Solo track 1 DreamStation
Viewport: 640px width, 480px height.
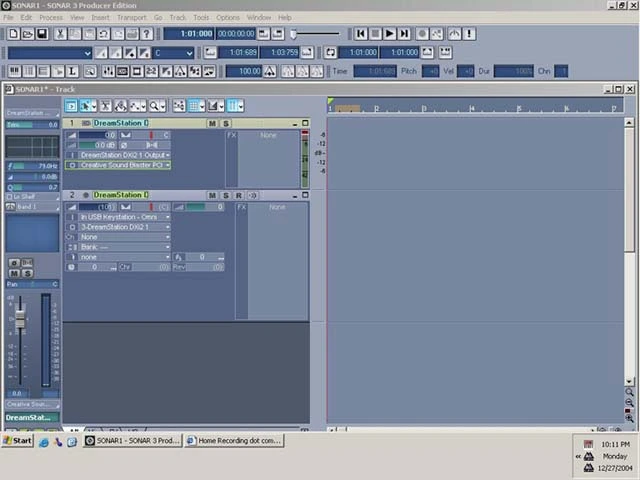(x=226, y=123)
